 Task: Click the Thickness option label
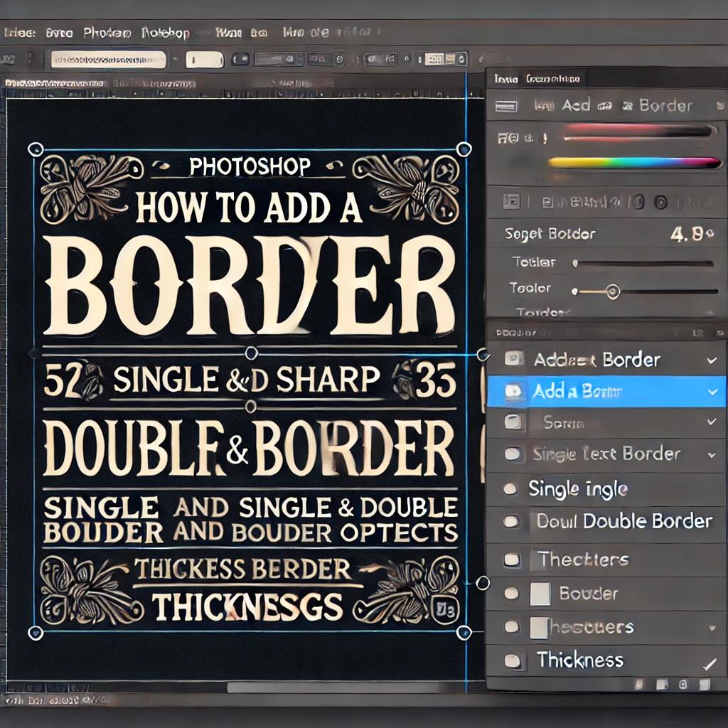pyautogui.click(x=580, y=660)
